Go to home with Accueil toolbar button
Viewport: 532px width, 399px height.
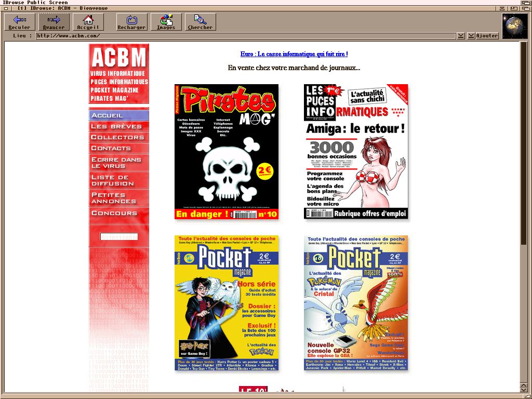pyautogui.click(x=88, y=22)
